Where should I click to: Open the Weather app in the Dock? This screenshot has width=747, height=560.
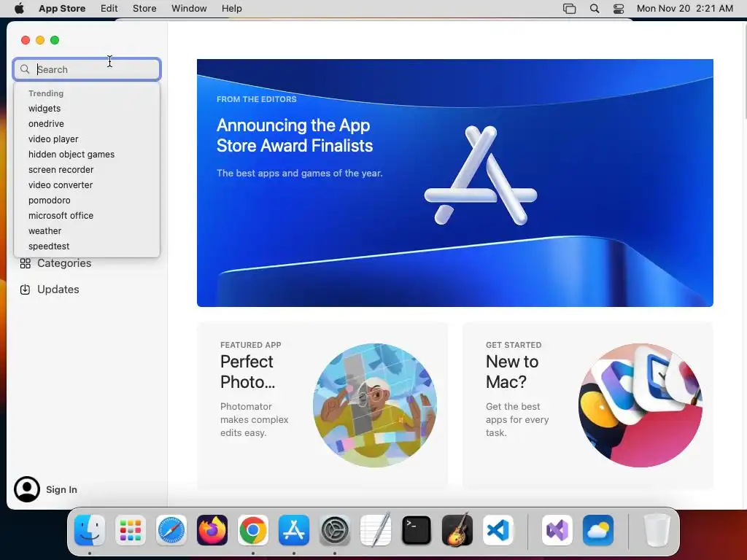point(598,530)
